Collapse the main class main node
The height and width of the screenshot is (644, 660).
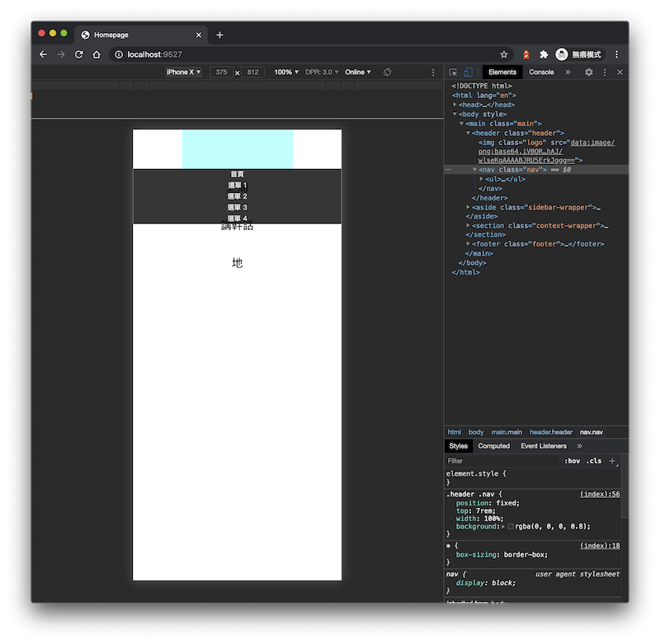click(x=461, y=123)
